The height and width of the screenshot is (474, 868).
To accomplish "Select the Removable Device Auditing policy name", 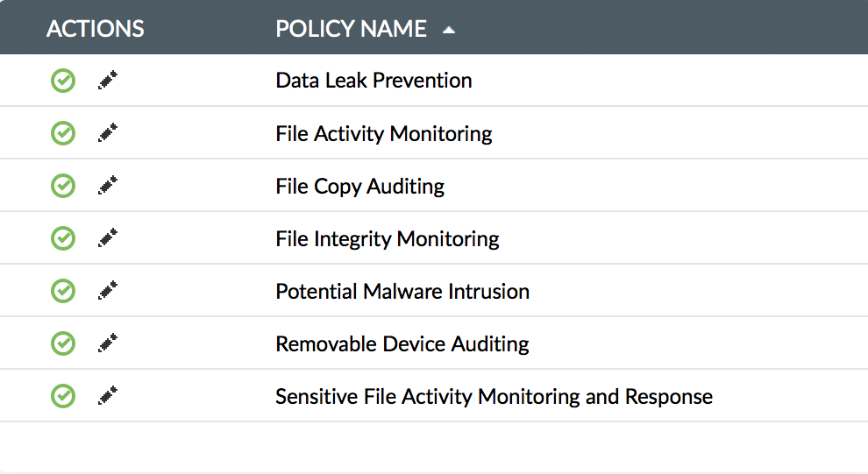I will tap(402, 343).
